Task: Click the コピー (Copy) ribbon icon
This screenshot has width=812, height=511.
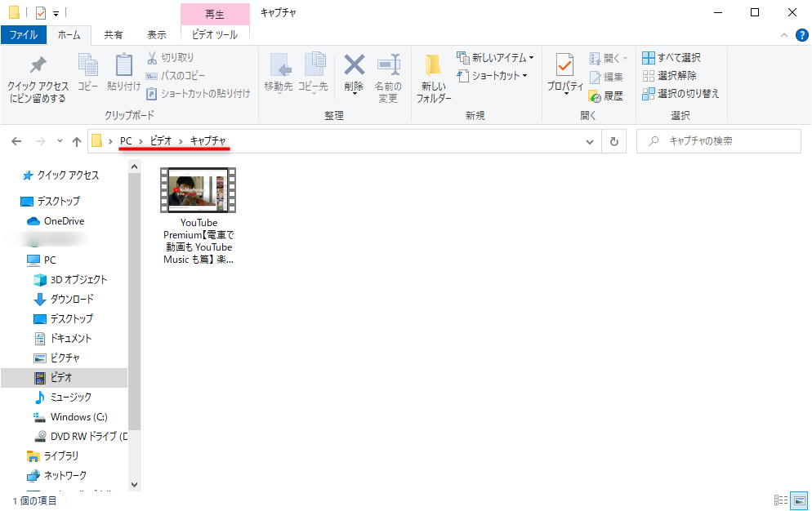Action: (x=88, y=72)
